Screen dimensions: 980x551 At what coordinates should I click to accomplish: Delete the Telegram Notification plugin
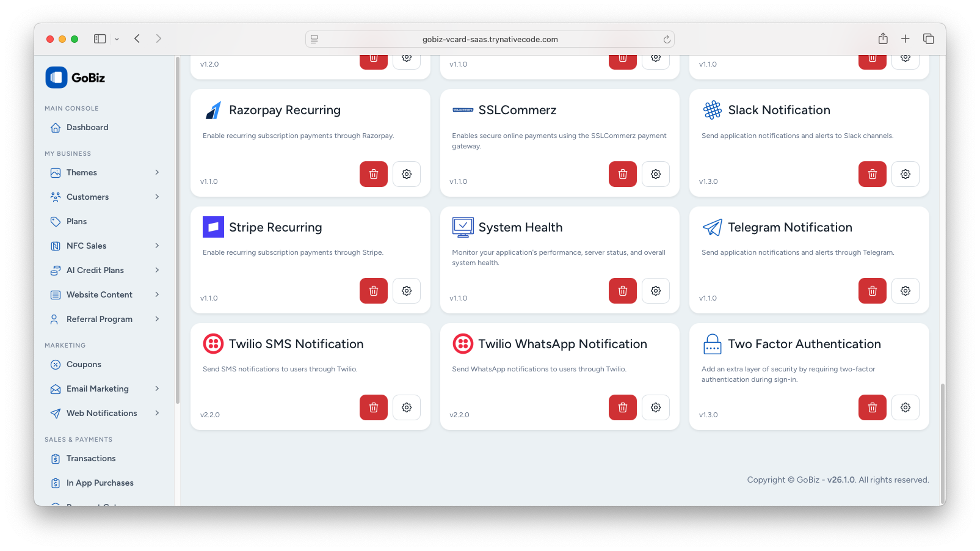[873, 291]
